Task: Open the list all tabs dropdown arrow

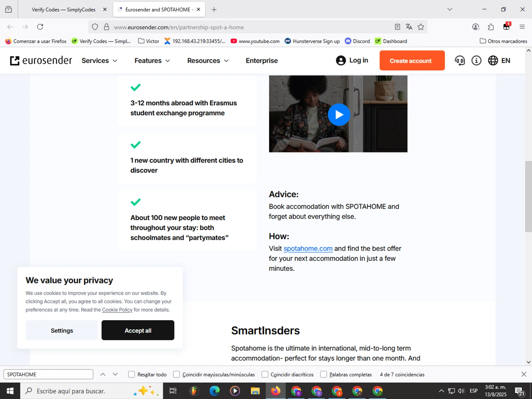Action: (x=450, y=9)
